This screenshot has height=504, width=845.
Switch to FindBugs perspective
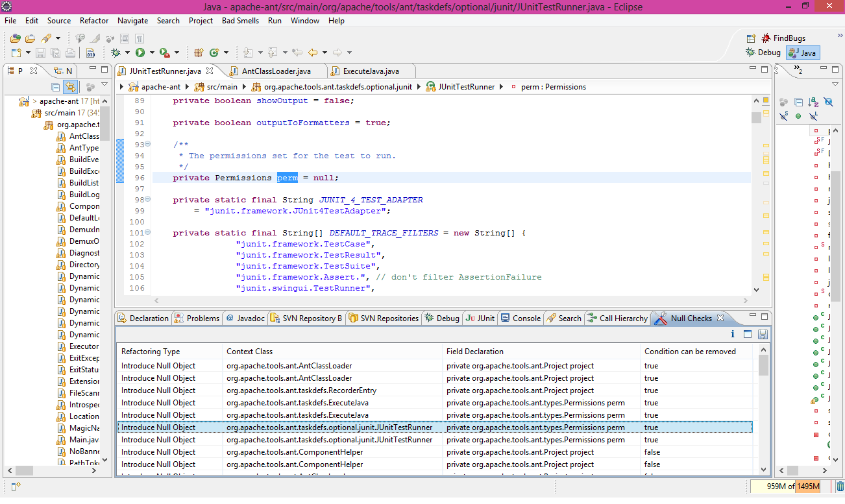(783, 38)
